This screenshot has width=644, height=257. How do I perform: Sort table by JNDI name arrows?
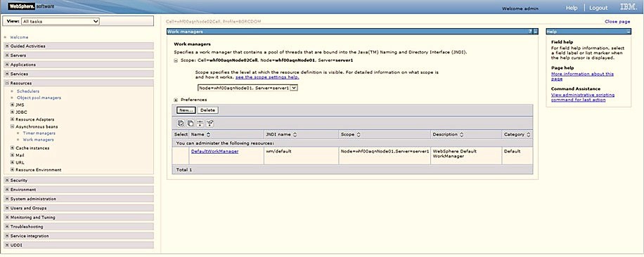(x=295, y=134)
